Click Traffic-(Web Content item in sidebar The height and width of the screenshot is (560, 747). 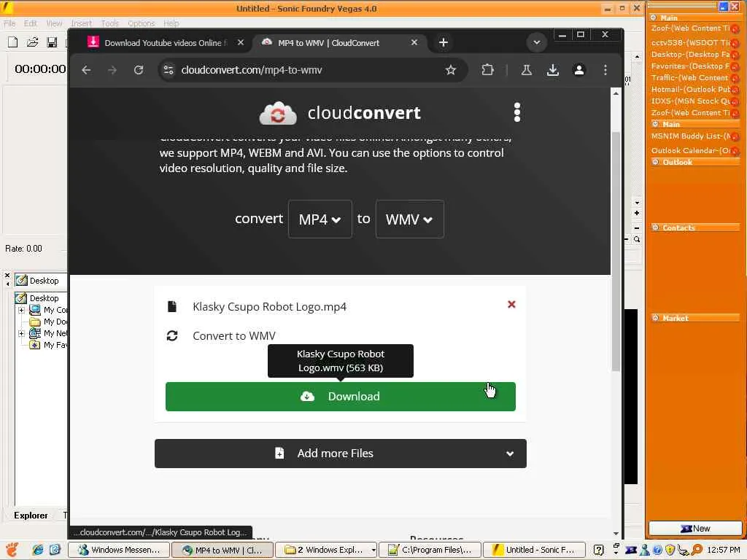(690, 77)
